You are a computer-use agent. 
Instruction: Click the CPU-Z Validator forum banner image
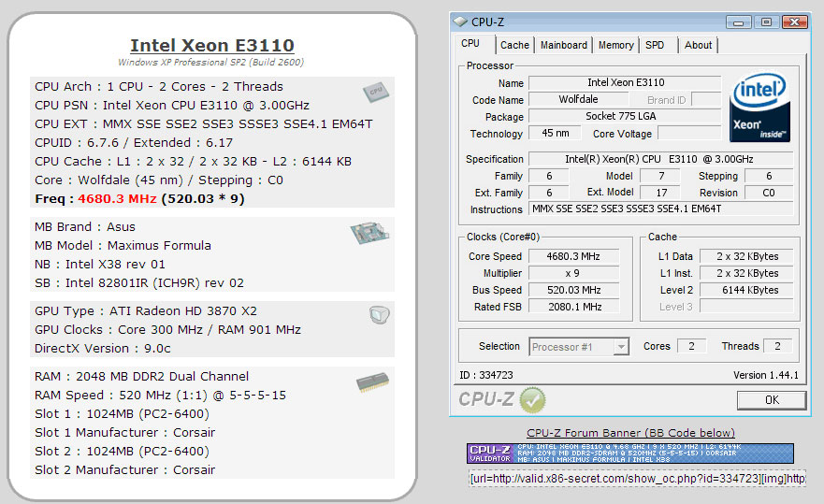pyautogui.click(x=630, y=453)
